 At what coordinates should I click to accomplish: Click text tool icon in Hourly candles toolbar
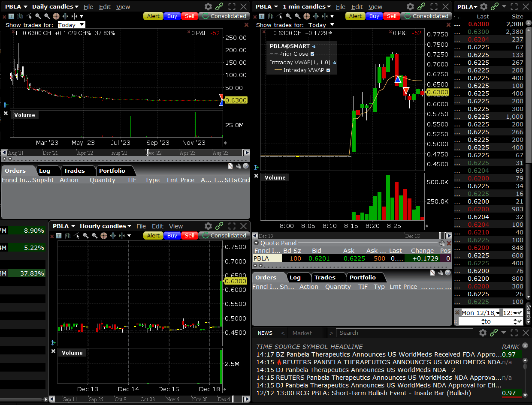[x=58, y=236]
